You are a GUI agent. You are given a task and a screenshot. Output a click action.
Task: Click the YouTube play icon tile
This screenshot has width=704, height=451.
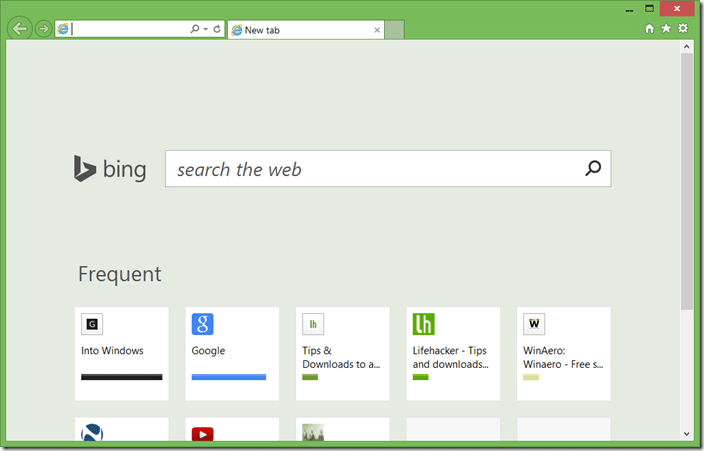[x=202, y=433]
